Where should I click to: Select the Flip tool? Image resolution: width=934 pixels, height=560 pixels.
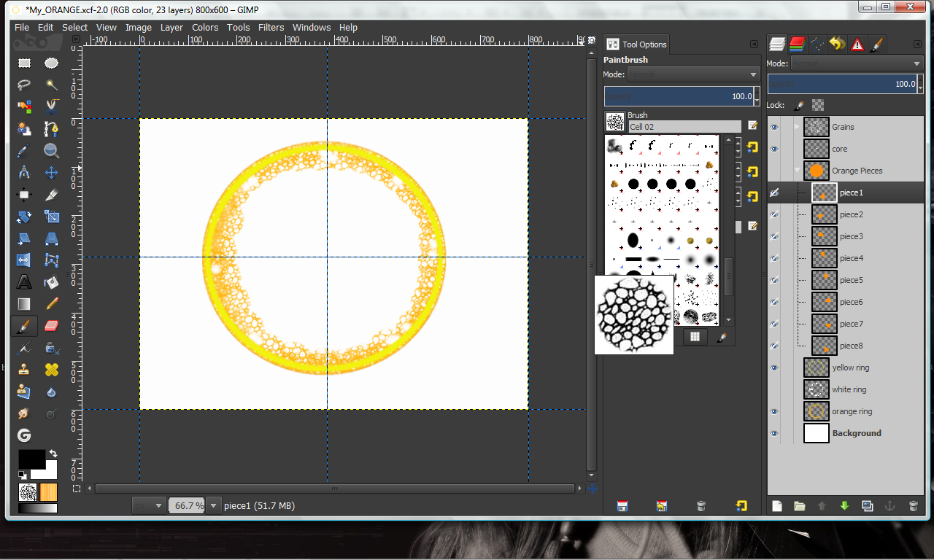[24, 260]
